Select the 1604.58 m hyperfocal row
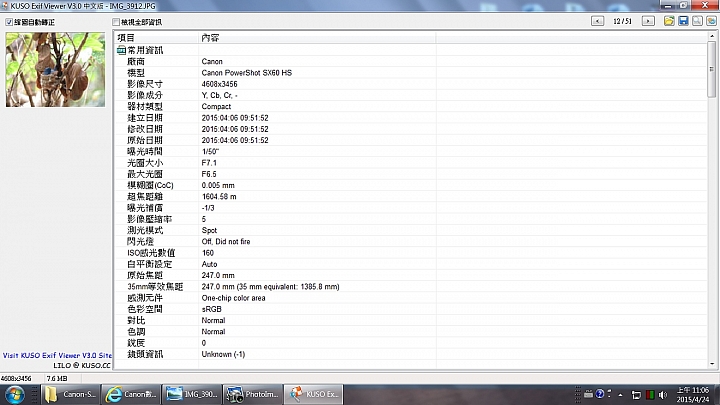 tap(411, 197)
